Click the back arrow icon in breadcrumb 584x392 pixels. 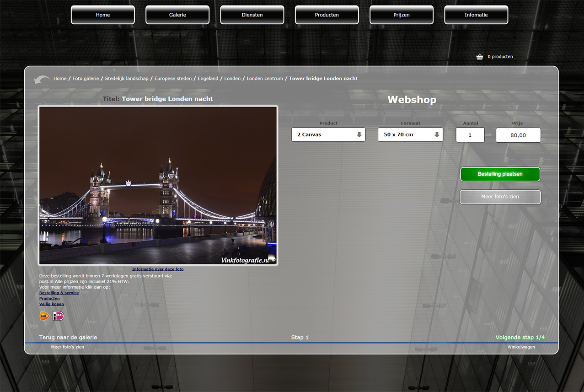[x=42, y=79]
